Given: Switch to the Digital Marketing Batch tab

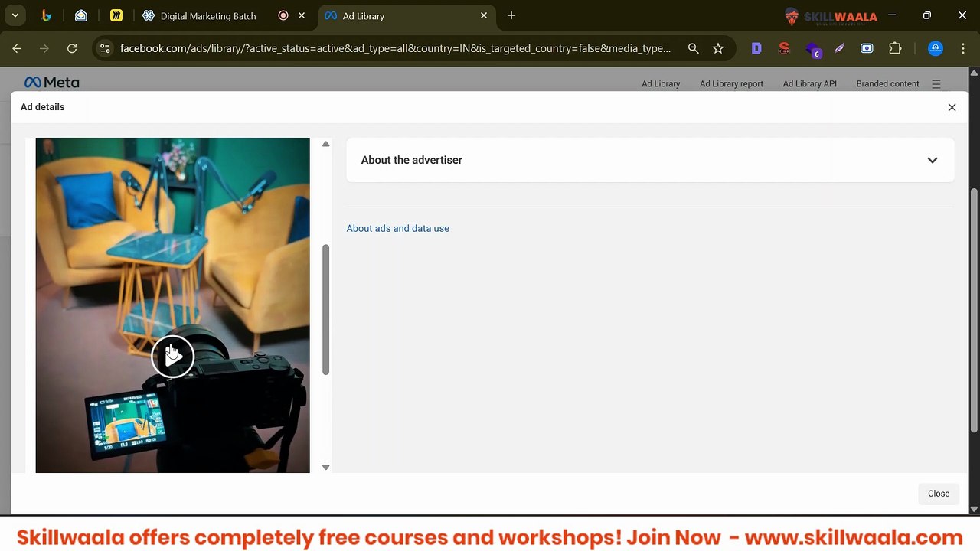Looking at the screenshot, I should 207,15.
